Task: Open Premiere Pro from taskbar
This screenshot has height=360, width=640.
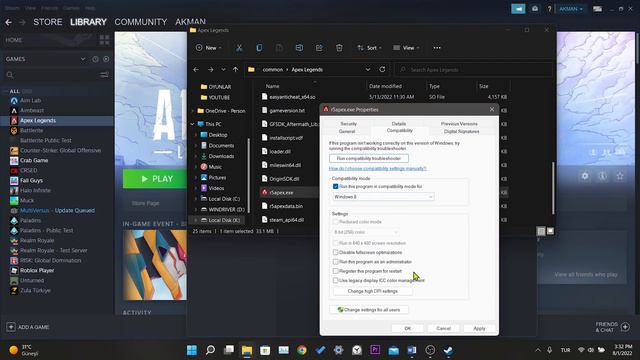Action: [x=375, y=350]
